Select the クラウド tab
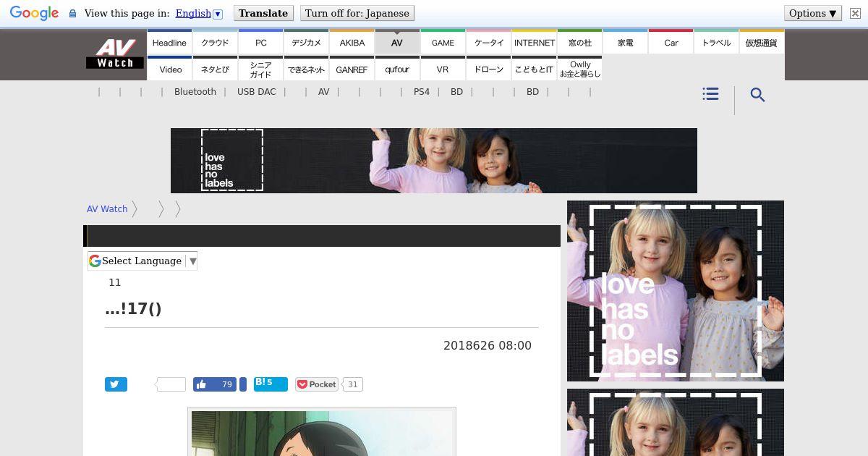Screen dimensions: 868x456 tap(215, 42)
